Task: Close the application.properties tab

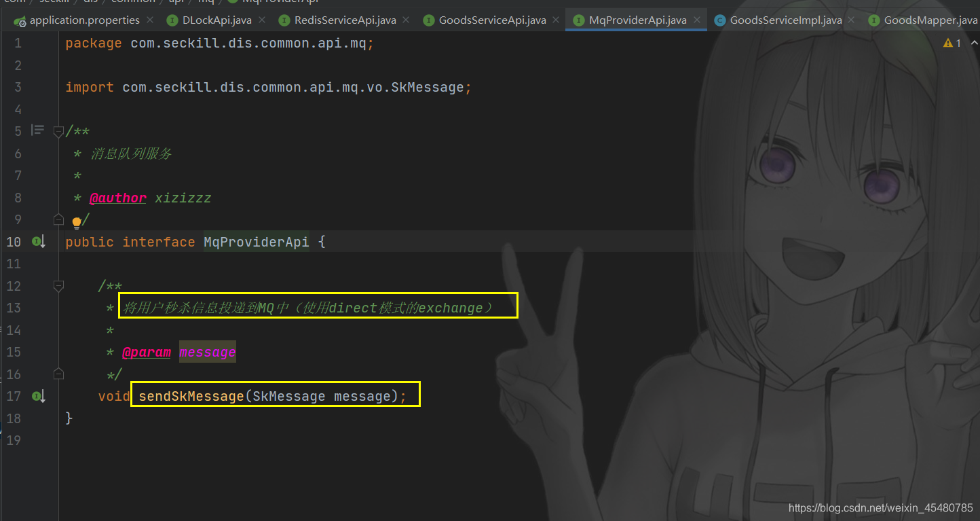Action: tap(150, 20)
